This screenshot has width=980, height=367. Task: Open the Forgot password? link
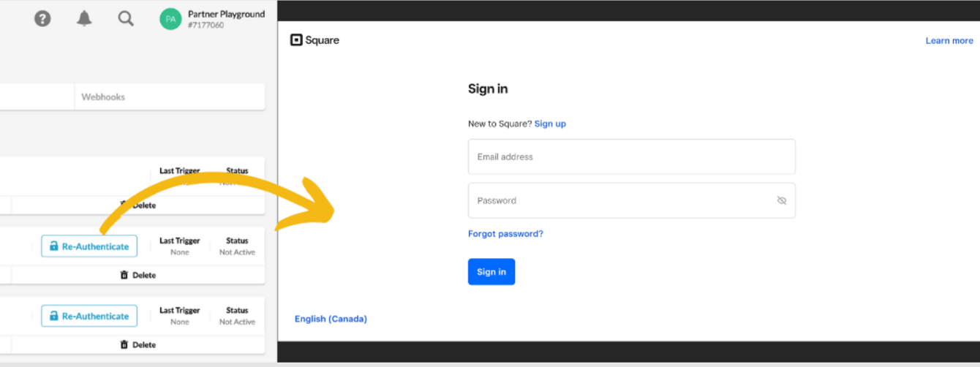click(505, 234)
